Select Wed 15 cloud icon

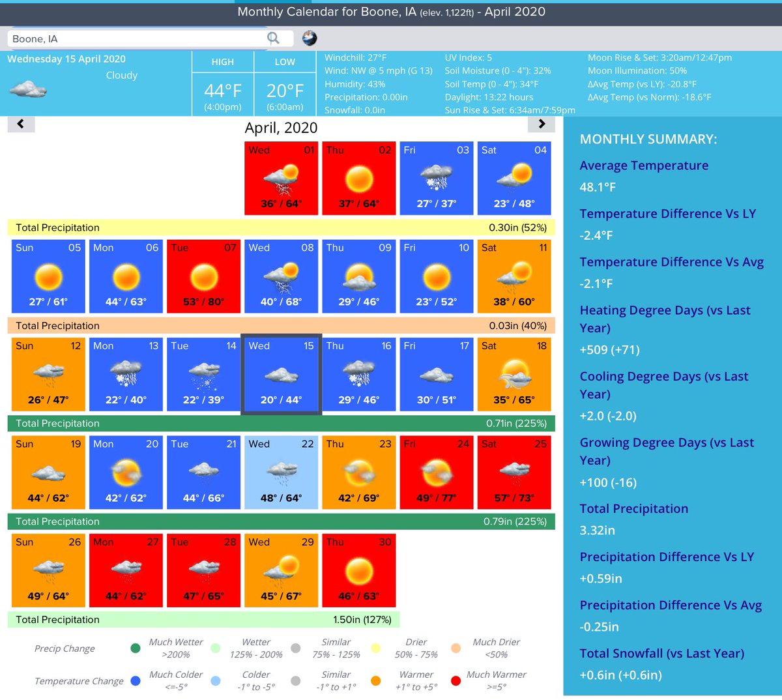282,375
